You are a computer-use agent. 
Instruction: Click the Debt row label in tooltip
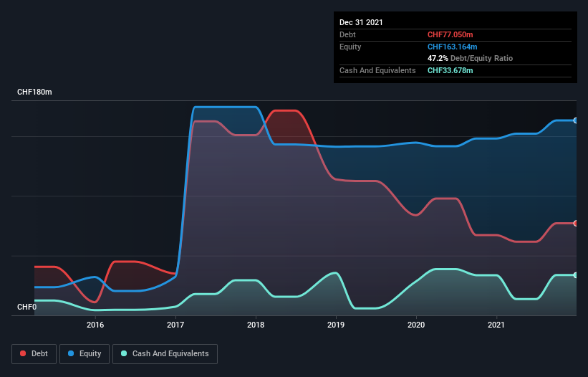pyautogui.click(x=347, y=34)
